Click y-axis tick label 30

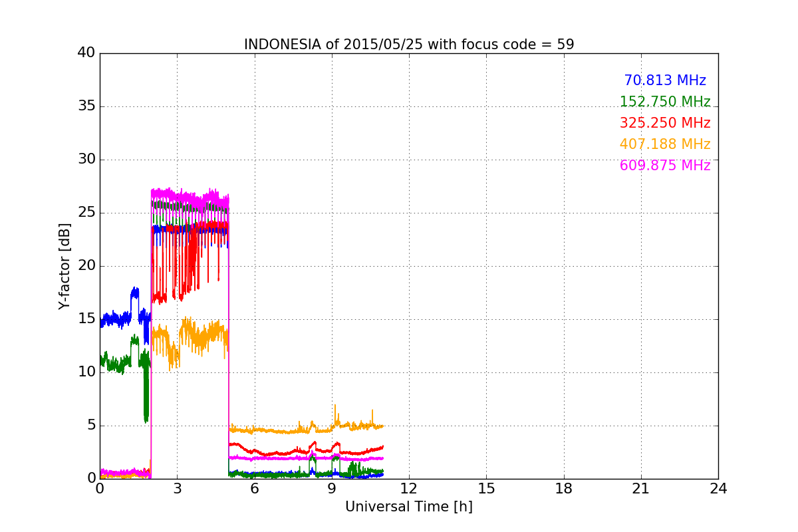pyautogui.click(x=86, y=160)
